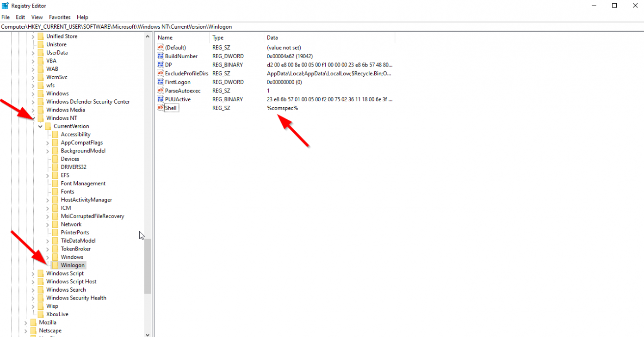644x337 pixels.
Task: Open the Help menu
Action: click(82, 17)
